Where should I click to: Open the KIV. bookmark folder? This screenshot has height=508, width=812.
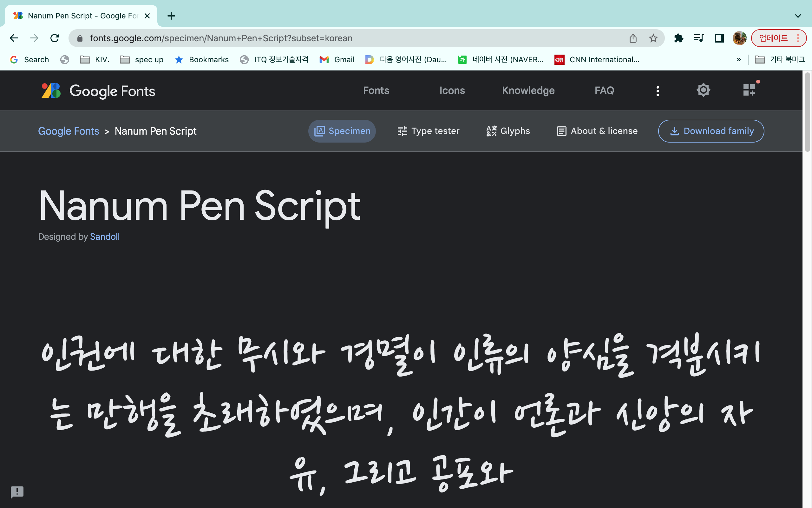point(95,59)
